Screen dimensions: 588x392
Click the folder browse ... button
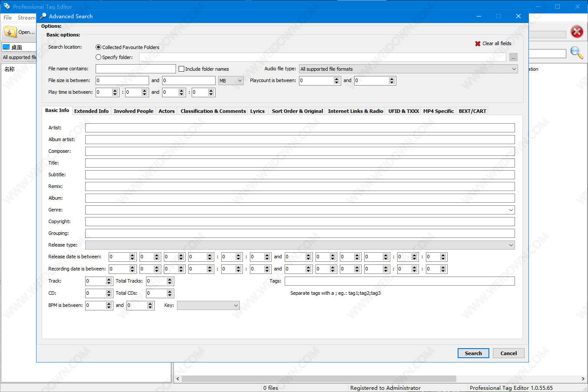[513, 57]
